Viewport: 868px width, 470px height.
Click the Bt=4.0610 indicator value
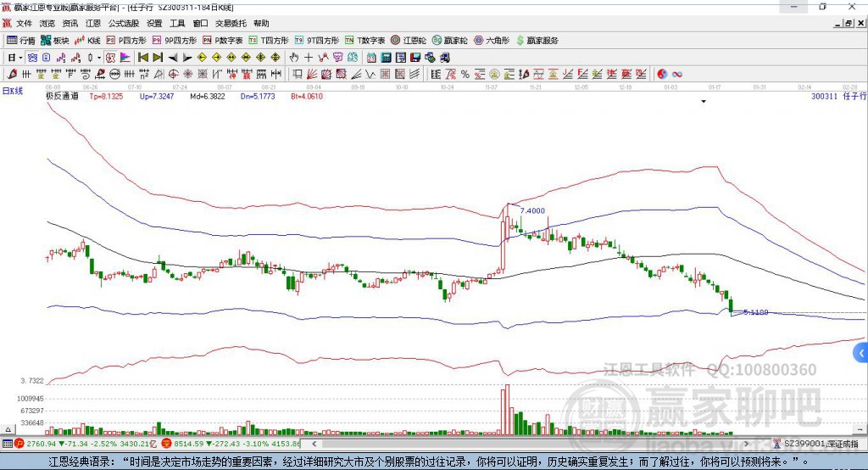(x=307, y=96)
